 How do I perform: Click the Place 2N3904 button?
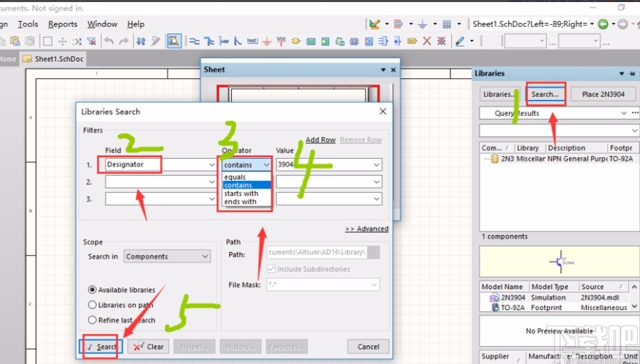pos(603,94)
